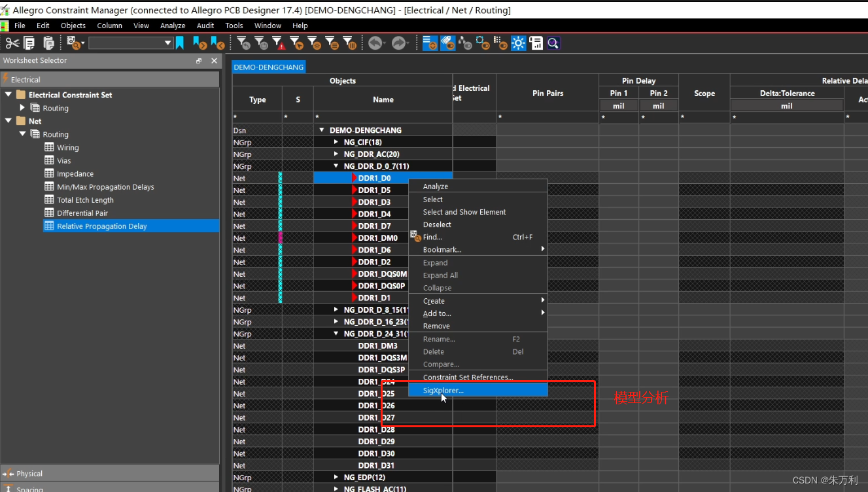
Task: Click the Add Bookmark icon
Action: coord(180,43)
